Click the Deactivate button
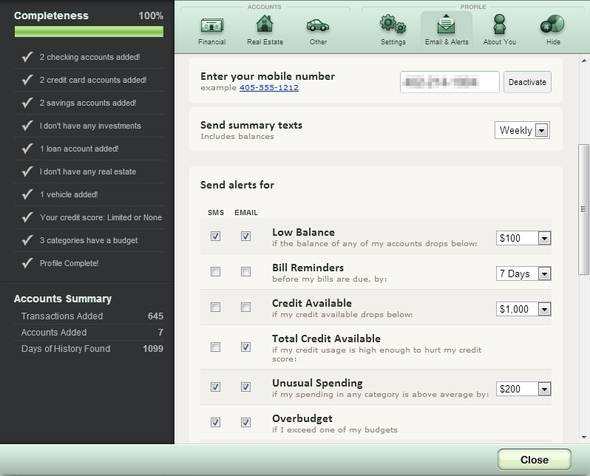 point(527,82)
